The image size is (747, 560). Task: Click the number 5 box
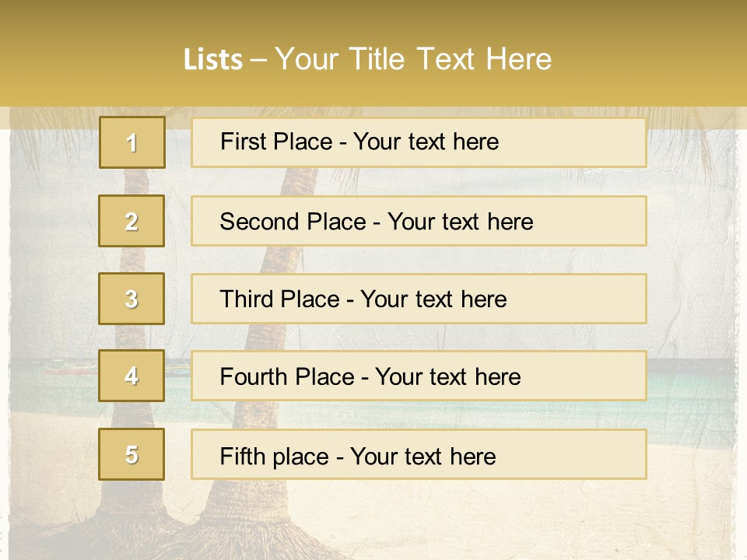point(132,454)
